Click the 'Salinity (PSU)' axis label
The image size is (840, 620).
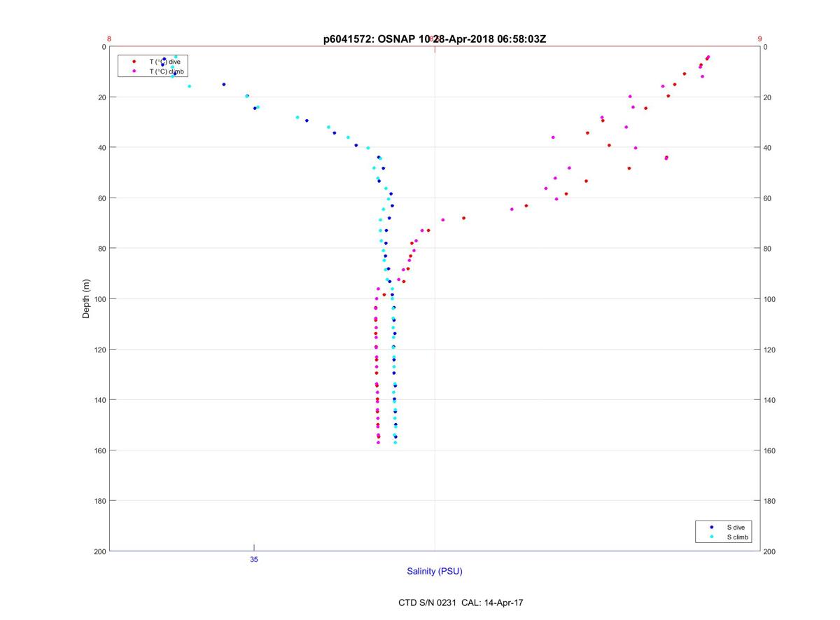(435, 571)
